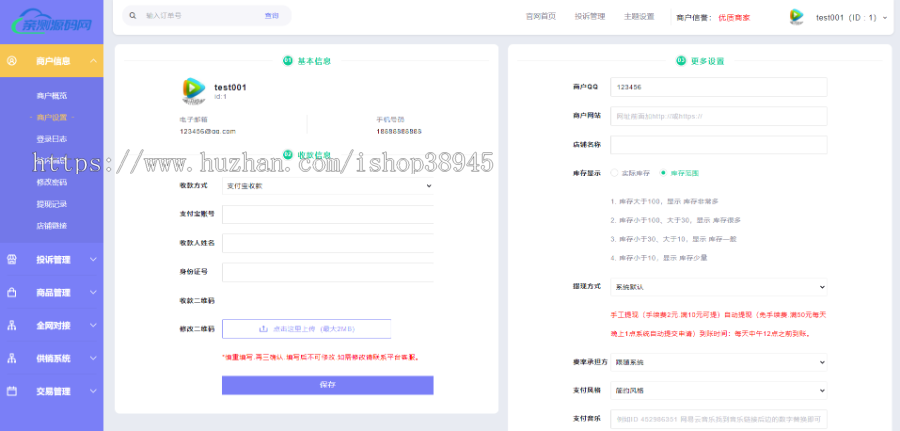The width and height of the screenshot is (900, 431).
Task: Open the 提现方式 dropdown
Action: 718,287
